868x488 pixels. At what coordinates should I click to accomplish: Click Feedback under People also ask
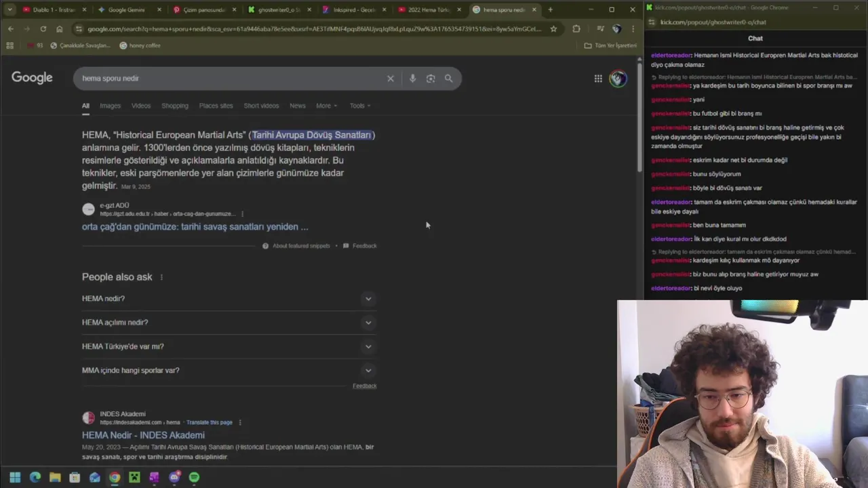click(x=364, y=386)
